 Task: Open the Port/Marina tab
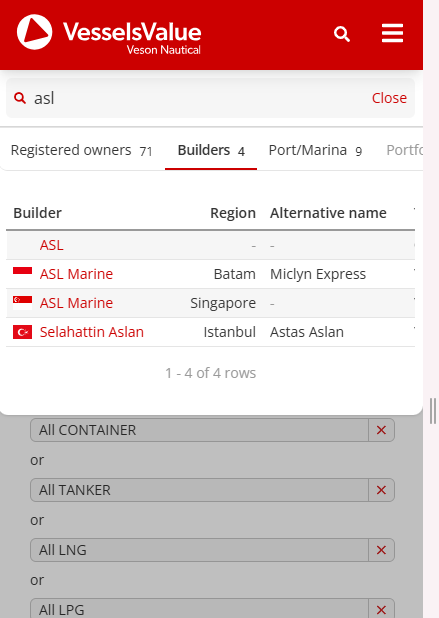coord(315,151)
